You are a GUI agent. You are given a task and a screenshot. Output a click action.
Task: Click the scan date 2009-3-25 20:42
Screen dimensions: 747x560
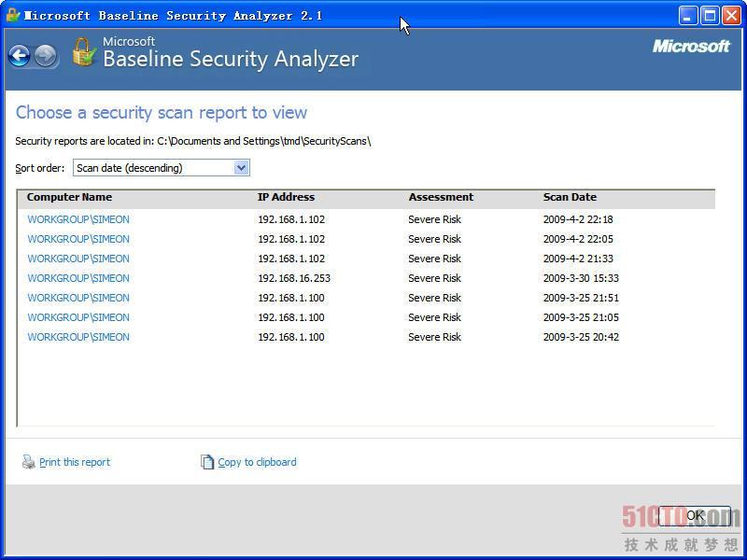(x=581, y=337)
